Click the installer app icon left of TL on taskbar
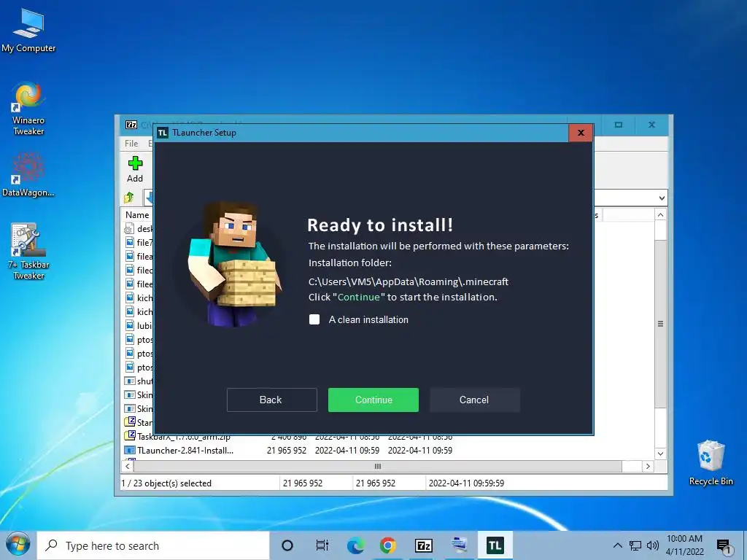The width and height of the screenshot is (747, 560). click(x=459, y=545)
